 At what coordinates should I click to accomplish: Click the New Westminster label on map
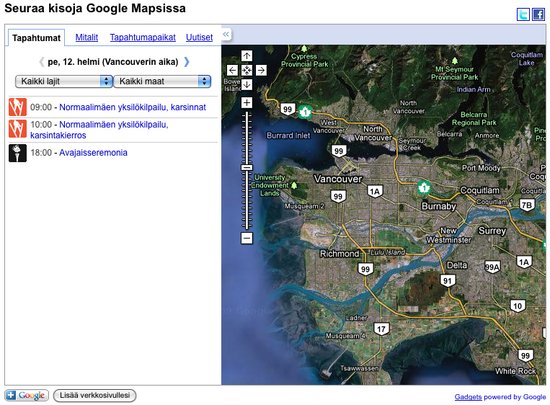[x=449, y=235]
